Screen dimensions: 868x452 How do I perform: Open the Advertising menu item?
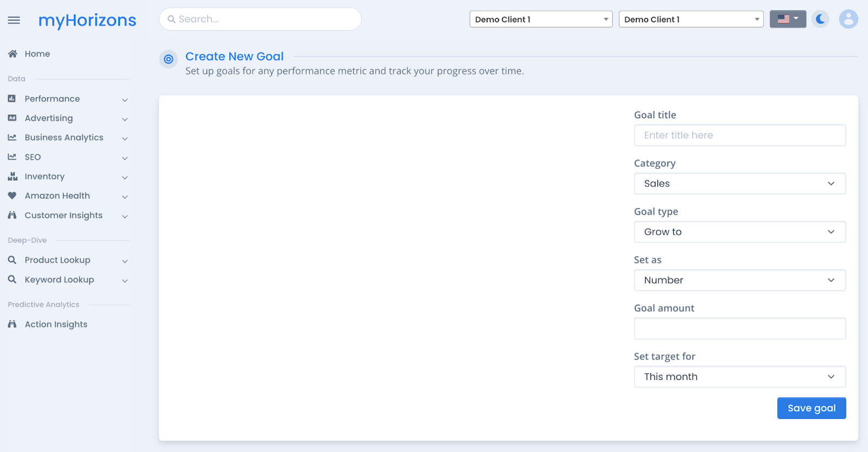coord(49,118)
